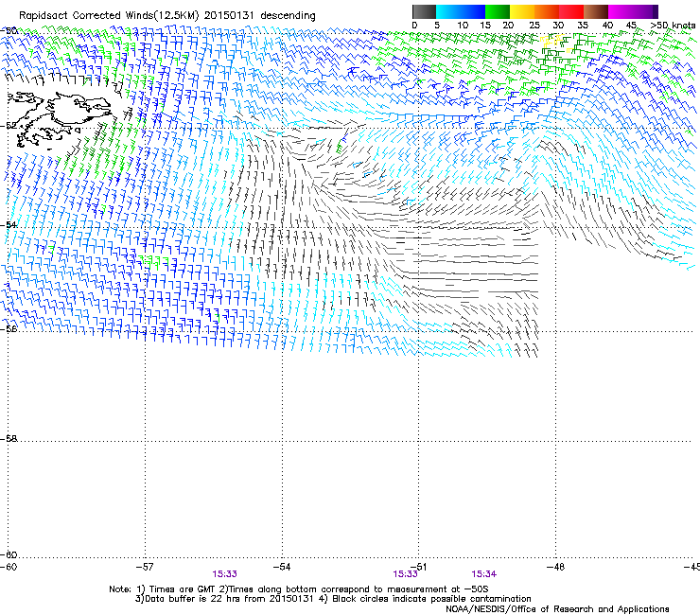This screenshot has width=700, height=615.
Task: Click the '-60' longitude axis label
Action: click(9, 567)
